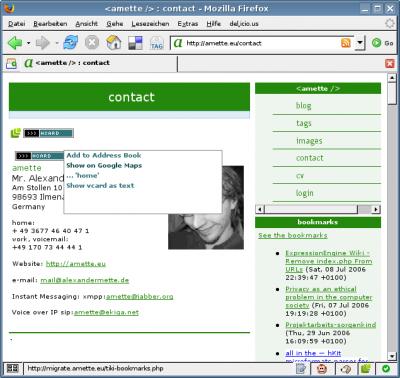Image resolution: width=400 pixels, height=378 pixels.
Task: Open the Extras menu
Action: tap(188, 24)
